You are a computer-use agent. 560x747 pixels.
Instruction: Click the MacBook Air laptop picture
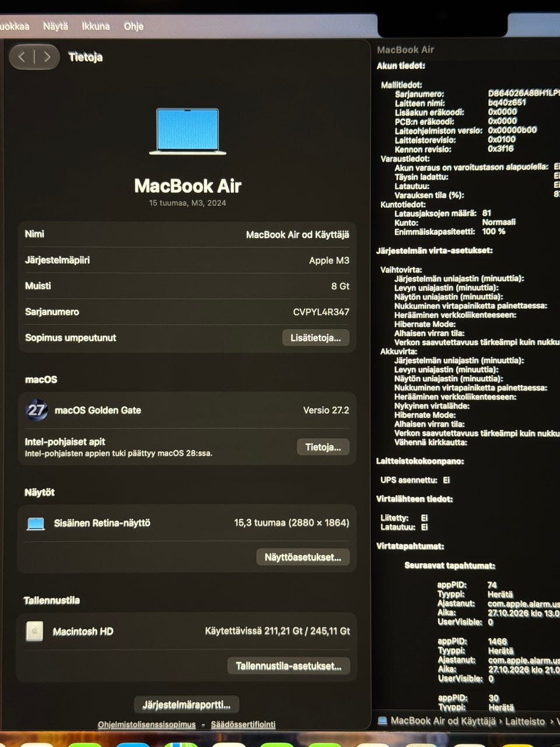187,131
